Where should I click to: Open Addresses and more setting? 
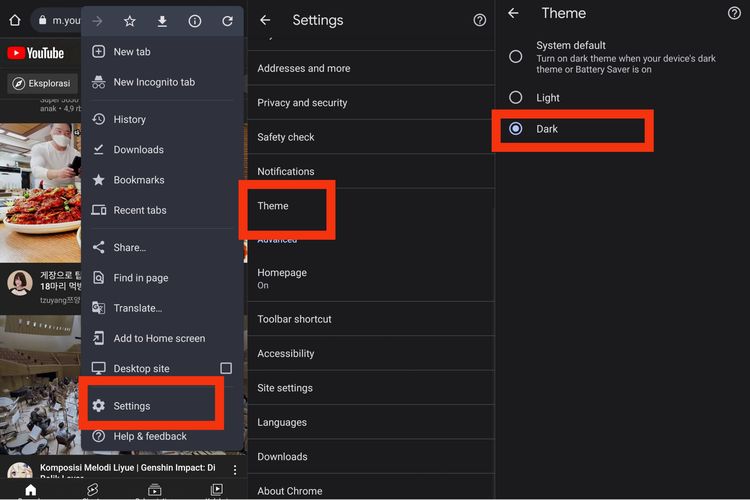[371, 68]
